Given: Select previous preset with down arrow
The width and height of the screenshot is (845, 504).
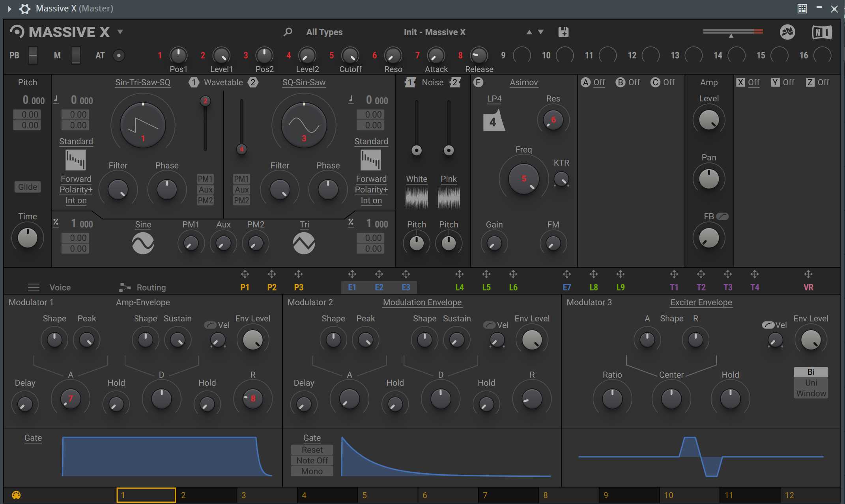Looking at the screenshot, I should tap(540, 32).
